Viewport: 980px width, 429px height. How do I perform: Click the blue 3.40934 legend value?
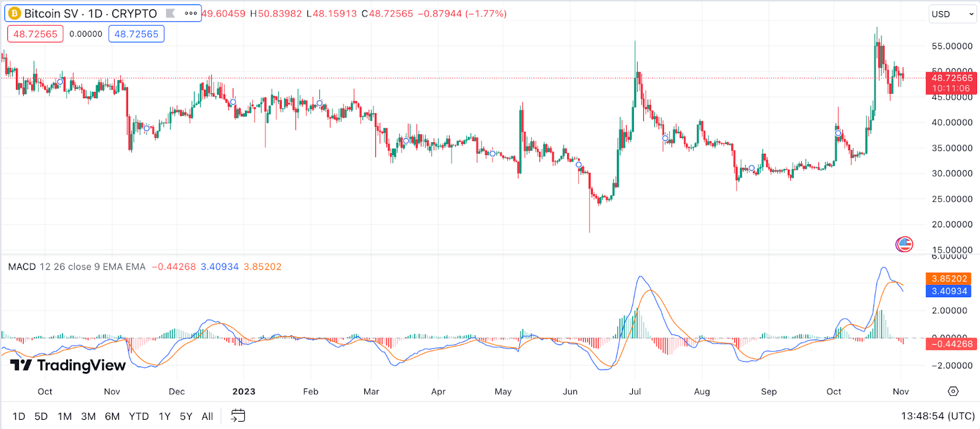click(x=220, y=267)
